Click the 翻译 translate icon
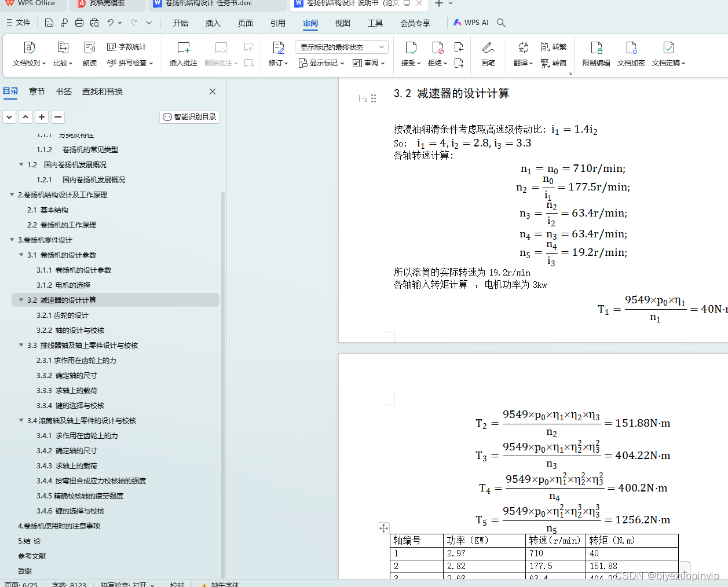 [x=523, y=54]
